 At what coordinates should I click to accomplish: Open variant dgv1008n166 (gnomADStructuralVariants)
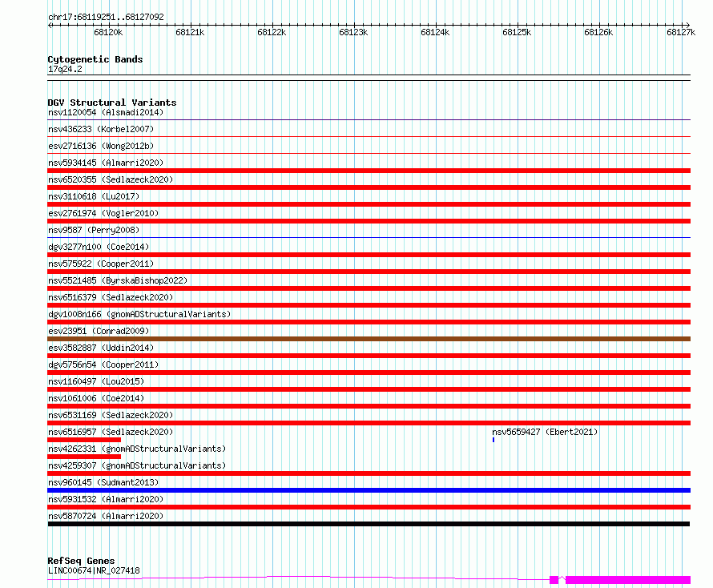coord(139,314)
